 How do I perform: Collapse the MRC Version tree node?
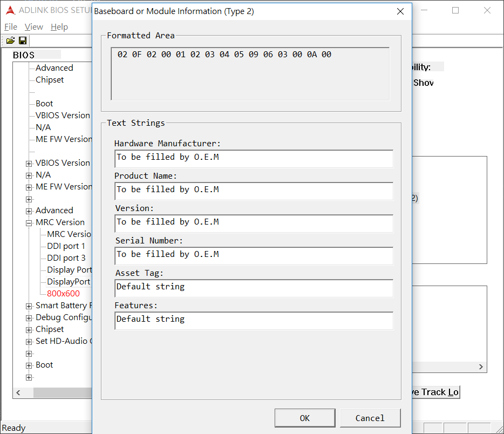[29, 223]
